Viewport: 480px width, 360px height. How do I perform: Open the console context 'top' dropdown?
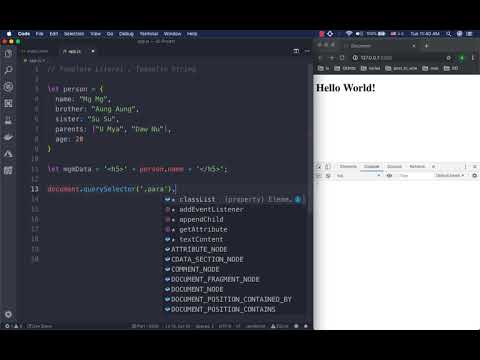359,175
